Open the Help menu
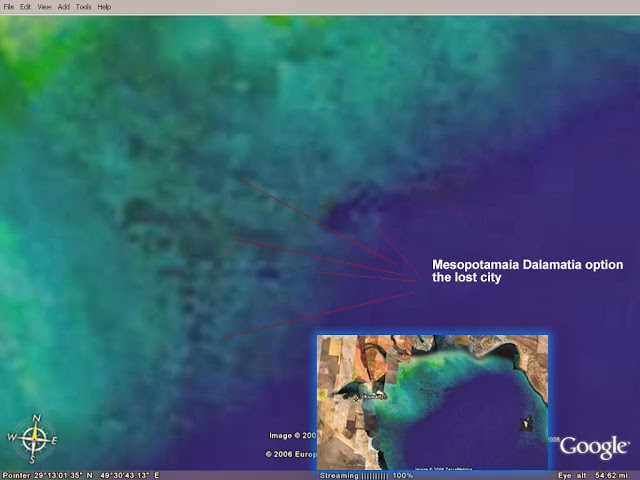Screen dimensions: 640x480 point(104,7)
